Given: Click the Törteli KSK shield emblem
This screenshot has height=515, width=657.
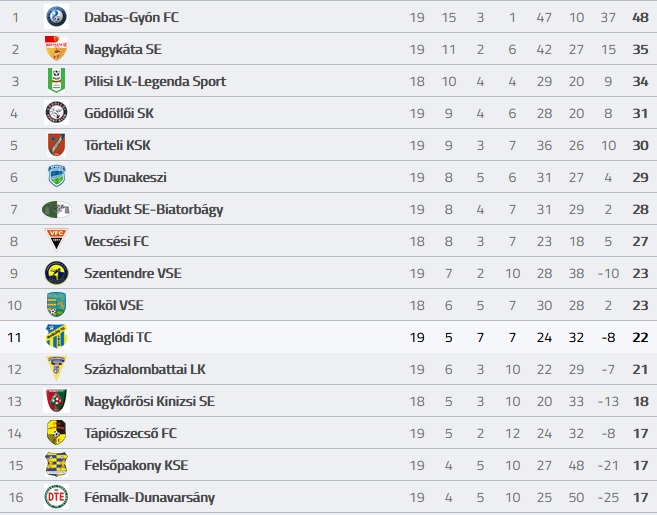Looking at the screenshot, I should coord(56,145).
